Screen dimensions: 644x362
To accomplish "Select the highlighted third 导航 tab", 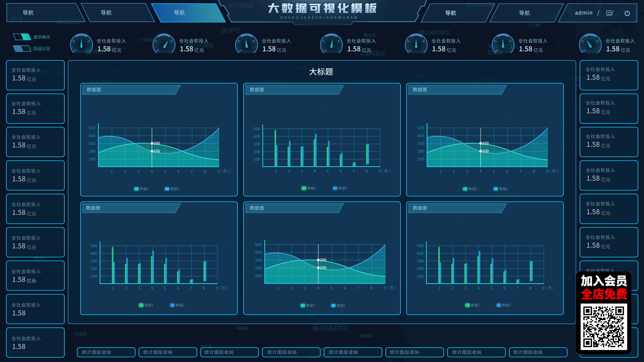I will 179,13.
